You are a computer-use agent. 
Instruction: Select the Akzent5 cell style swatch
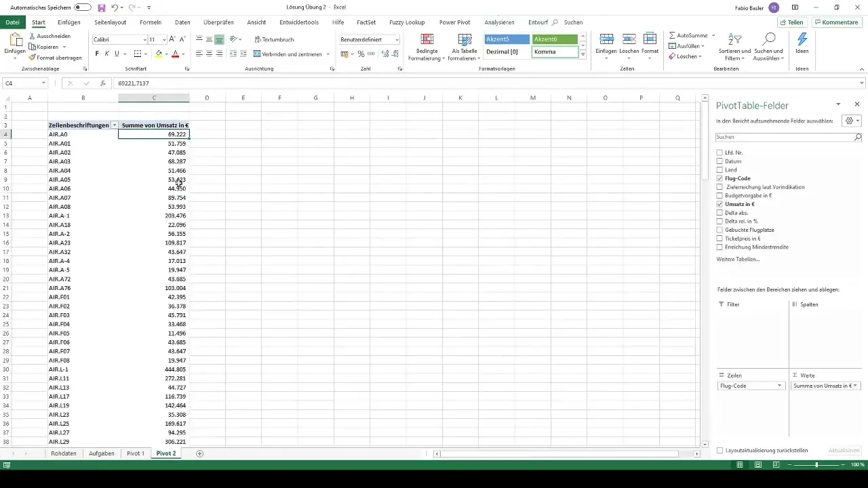507,39
